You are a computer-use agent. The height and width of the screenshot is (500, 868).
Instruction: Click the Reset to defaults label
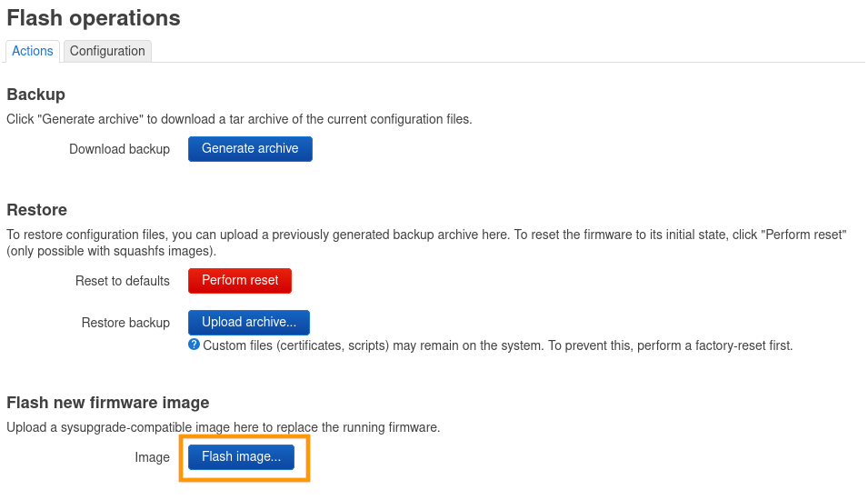coord(123,281)
